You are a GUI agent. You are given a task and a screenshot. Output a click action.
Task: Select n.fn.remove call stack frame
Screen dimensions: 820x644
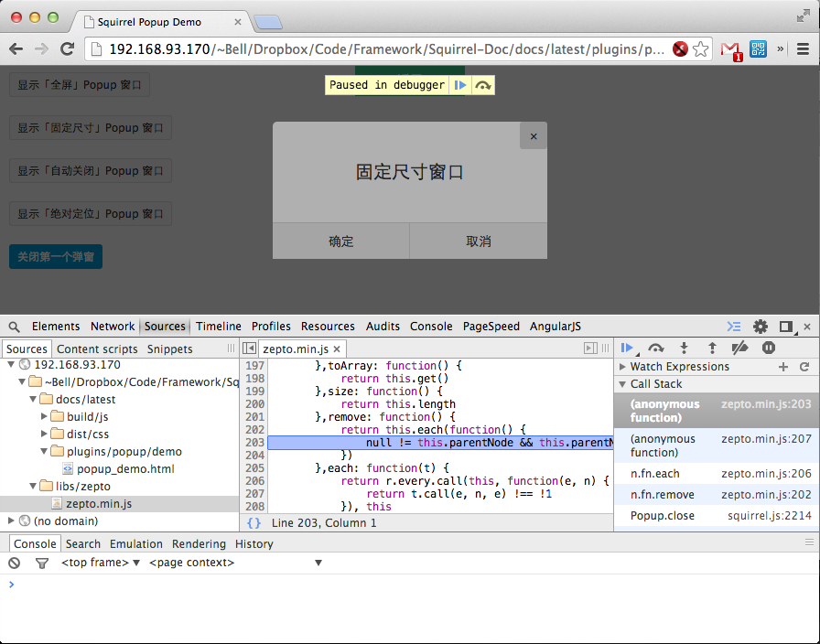[x=717, y=495]
